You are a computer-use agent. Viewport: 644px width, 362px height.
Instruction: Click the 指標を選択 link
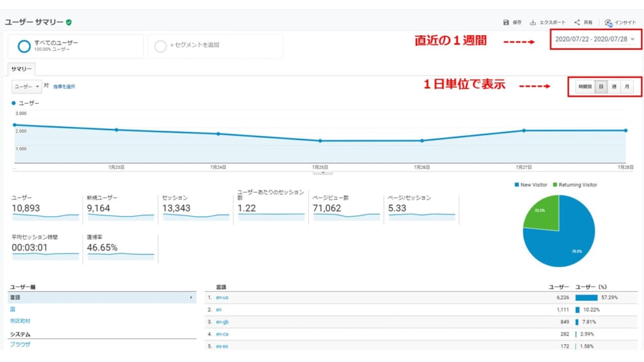coord(64,87)
